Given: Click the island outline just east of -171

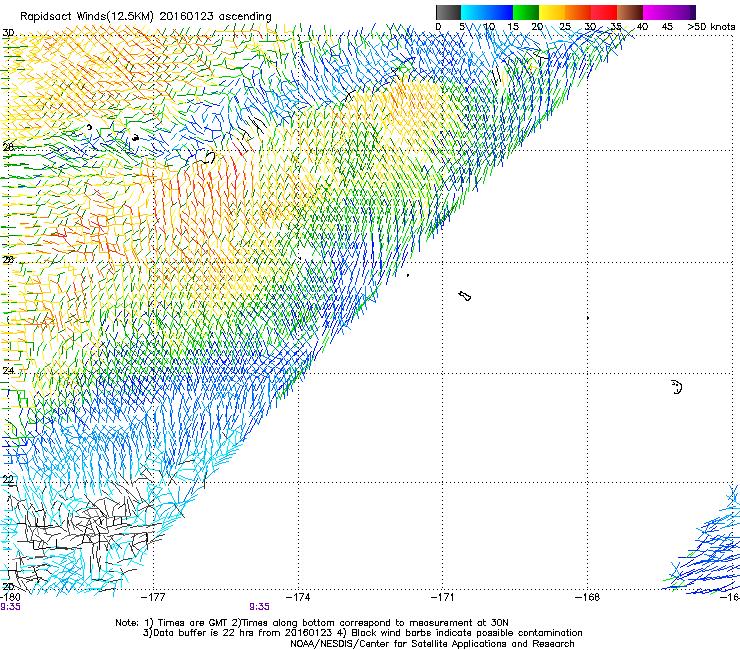Looking at the screenshot, I should [465, 296].
